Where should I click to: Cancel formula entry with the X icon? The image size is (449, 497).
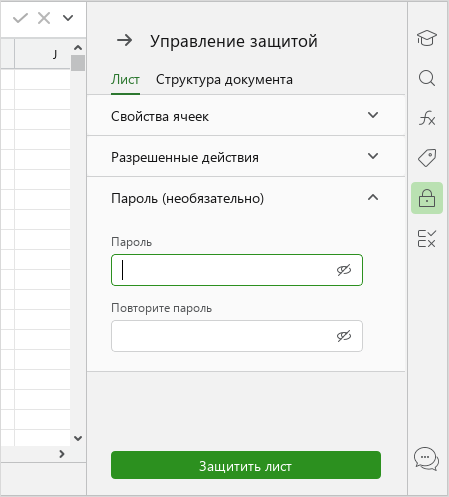point(44,18)
